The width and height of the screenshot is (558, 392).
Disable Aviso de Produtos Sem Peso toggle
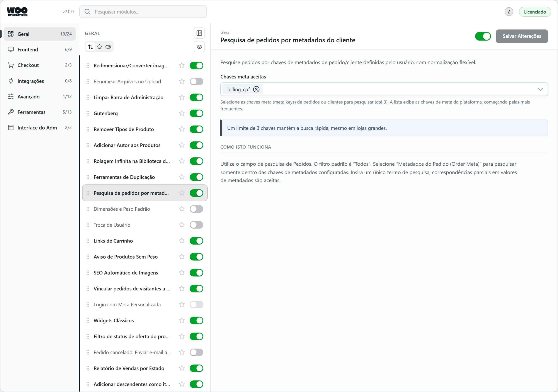pyautogui.click(x=196, y=257)
